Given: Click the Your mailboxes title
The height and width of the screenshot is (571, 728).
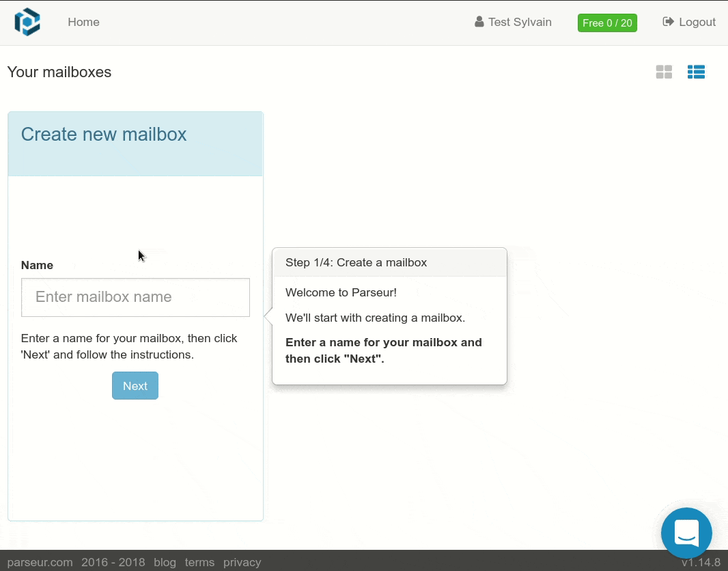Looking at the screenshot, I should [59, 72].
